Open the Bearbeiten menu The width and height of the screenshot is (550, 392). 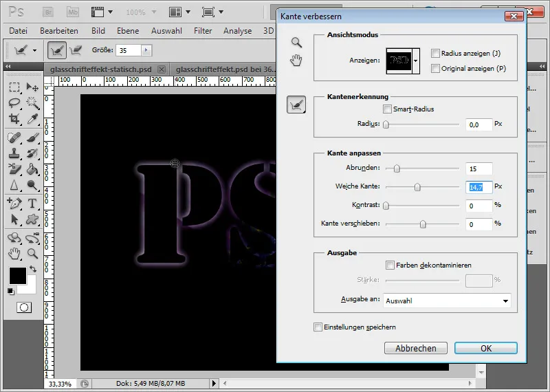point(59,31)
